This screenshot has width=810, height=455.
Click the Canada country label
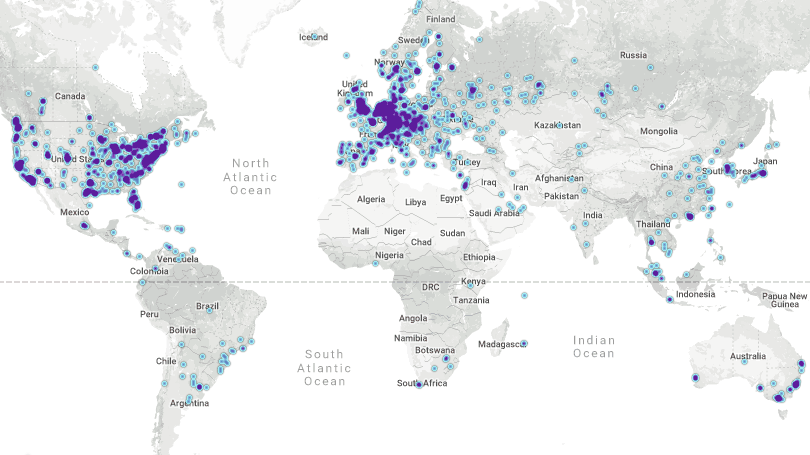70,96
